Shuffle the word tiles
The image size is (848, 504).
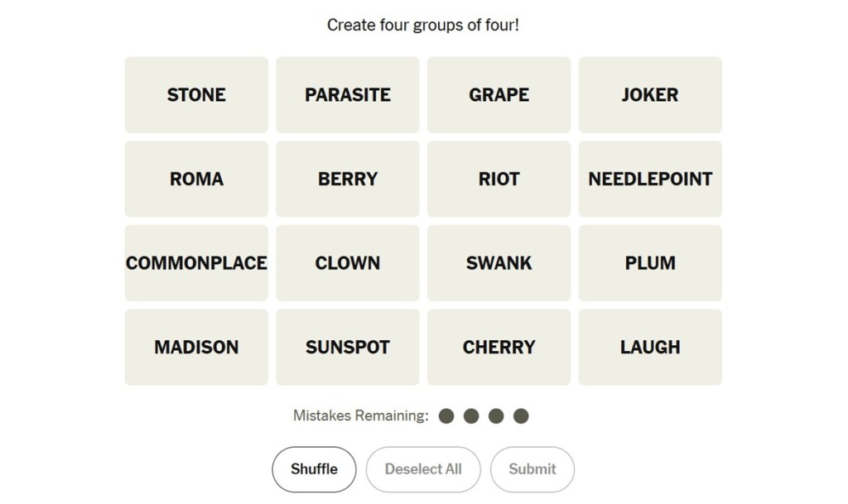pos(314,469)
